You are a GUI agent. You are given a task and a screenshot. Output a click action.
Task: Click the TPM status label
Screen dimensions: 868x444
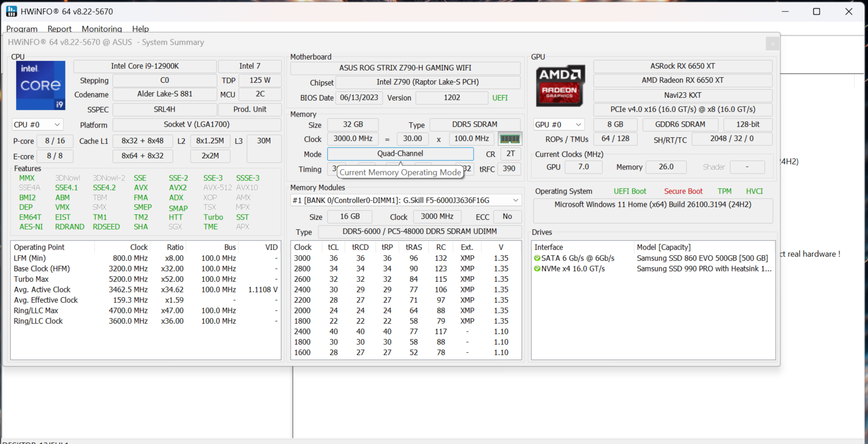(x=724, y=191)
